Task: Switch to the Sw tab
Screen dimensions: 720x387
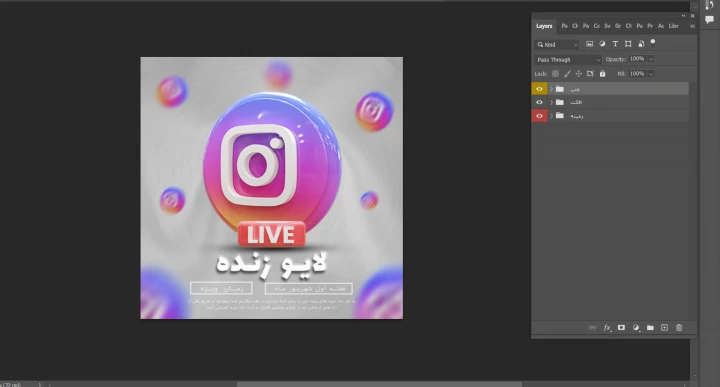Action: tap(607, 26)
